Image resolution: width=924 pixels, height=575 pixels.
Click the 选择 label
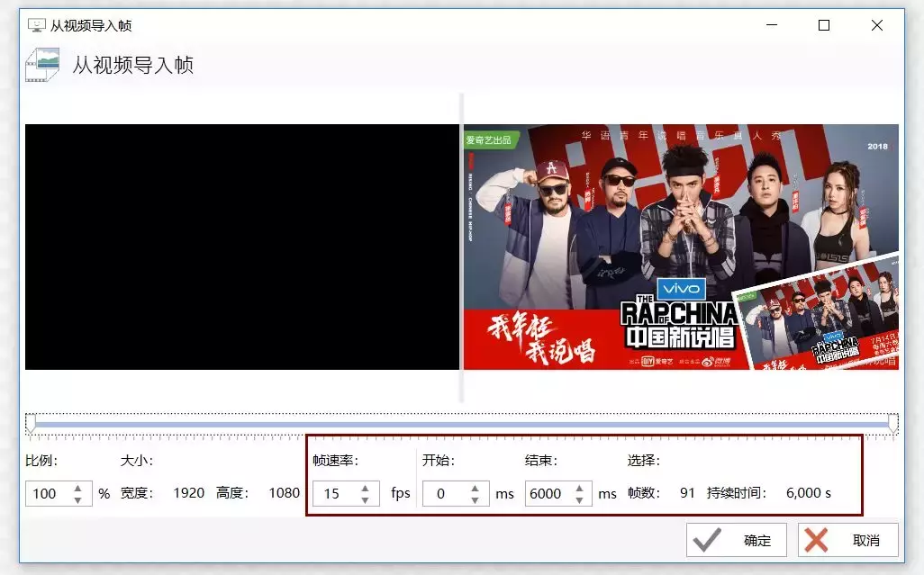pos(644,460)
